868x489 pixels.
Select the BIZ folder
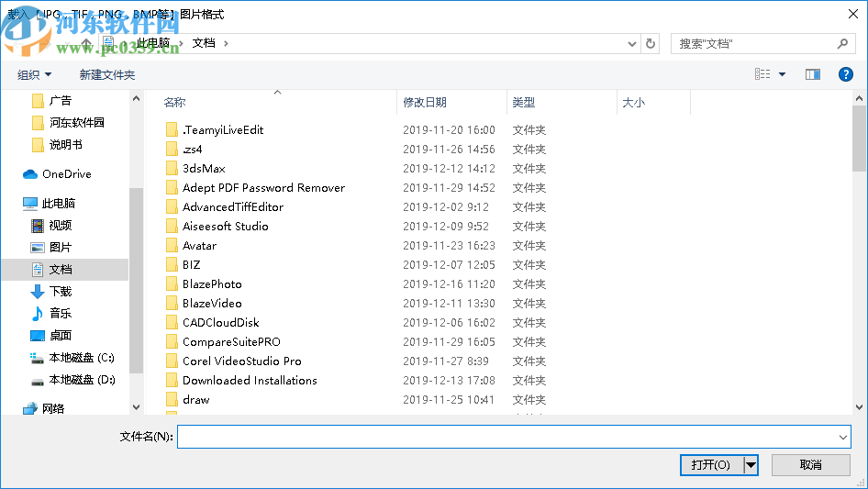[184, 265]
